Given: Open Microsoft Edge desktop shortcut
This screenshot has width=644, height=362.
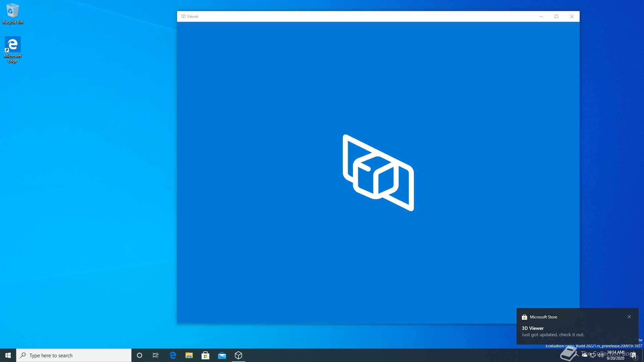Looking at the screenshot, I should [x=13, y=50].
